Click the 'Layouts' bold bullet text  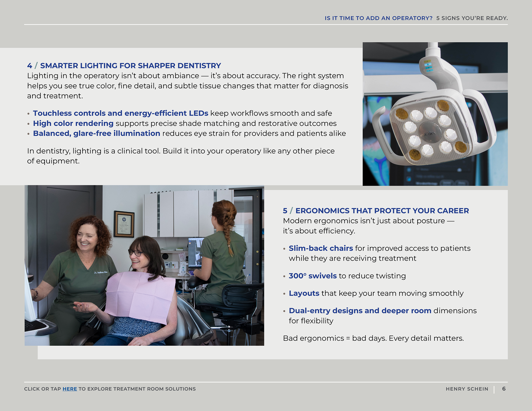[304, 293]
